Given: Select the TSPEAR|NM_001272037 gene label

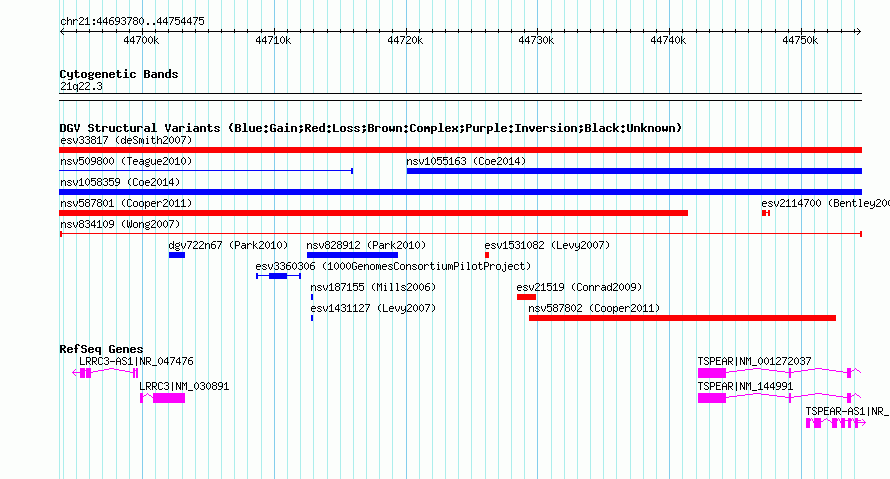Looking at the screenshot, I should tap(754, 361).
